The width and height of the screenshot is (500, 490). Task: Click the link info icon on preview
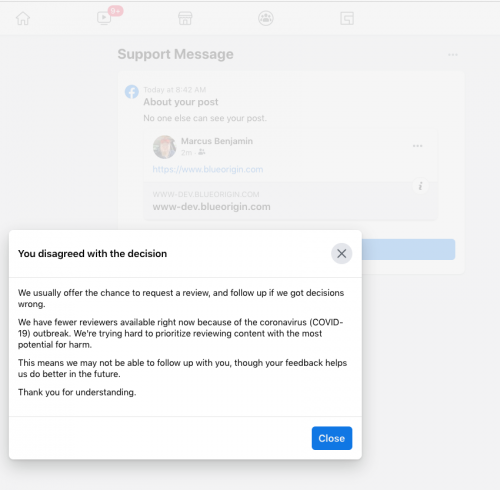(420, 186)
